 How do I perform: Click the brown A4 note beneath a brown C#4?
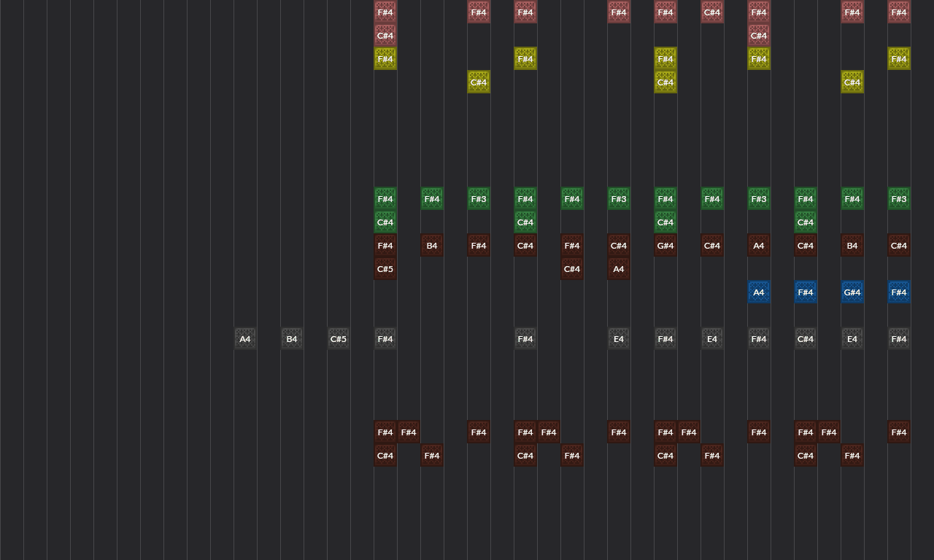pos(619,269)
